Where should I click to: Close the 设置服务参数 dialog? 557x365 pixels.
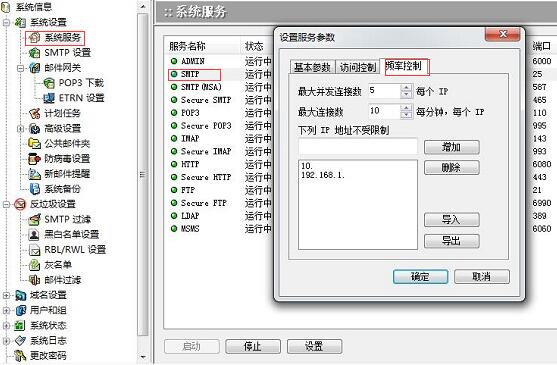click(x=502, y=34)
